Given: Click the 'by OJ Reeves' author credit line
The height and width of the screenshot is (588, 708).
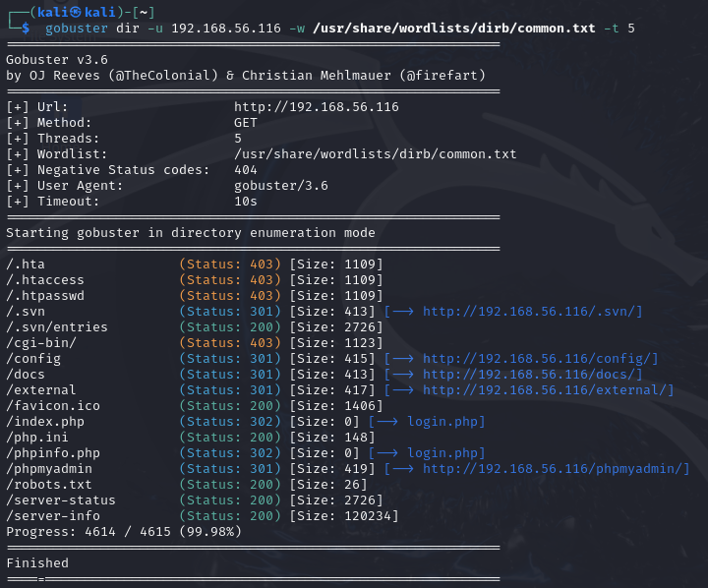Looking at the screenshot, I should coord(246,76).
